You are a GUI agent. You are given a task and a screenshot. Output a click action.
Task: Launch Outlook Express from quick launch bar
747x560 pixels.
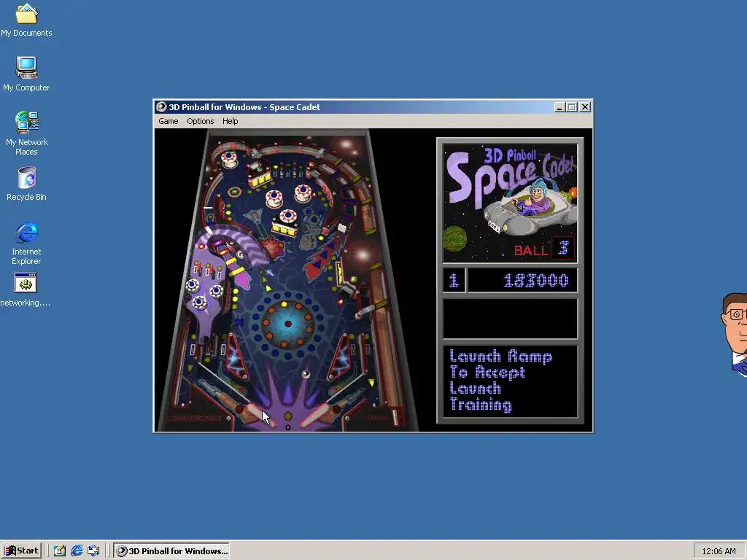tap(93, 551)
